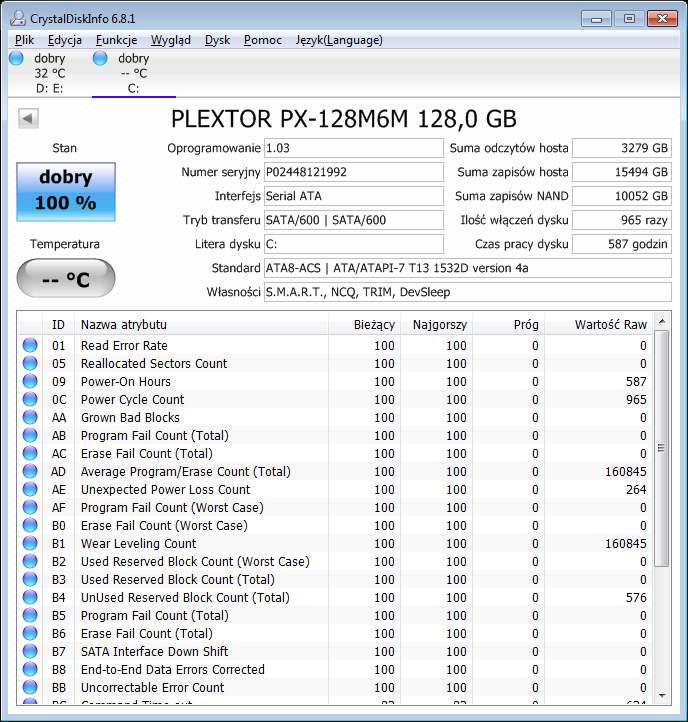Image resolution: width=688 pixels, height=722 pixels.
Task: Open the Plik menu
Action: [x=24, y=40]
